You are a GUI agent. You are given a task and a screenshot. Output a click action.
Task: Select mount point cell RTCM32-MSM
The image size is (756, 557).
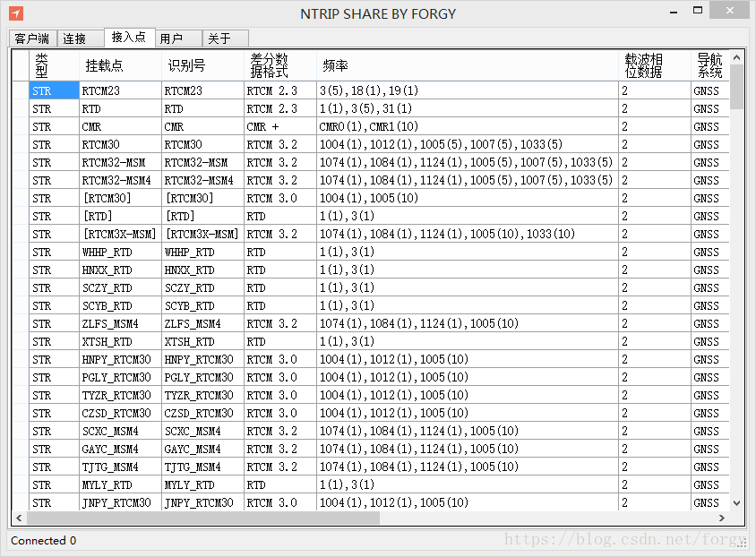click(x=120, y=162)
